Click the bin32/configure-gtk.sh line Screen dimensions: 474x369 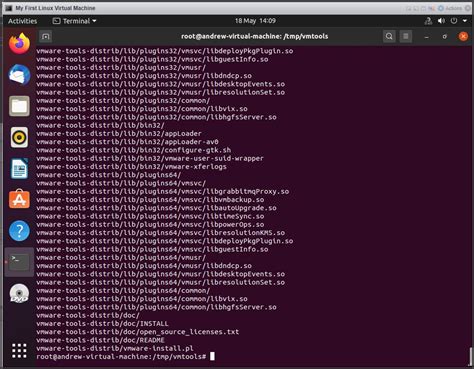pos(133,150)
